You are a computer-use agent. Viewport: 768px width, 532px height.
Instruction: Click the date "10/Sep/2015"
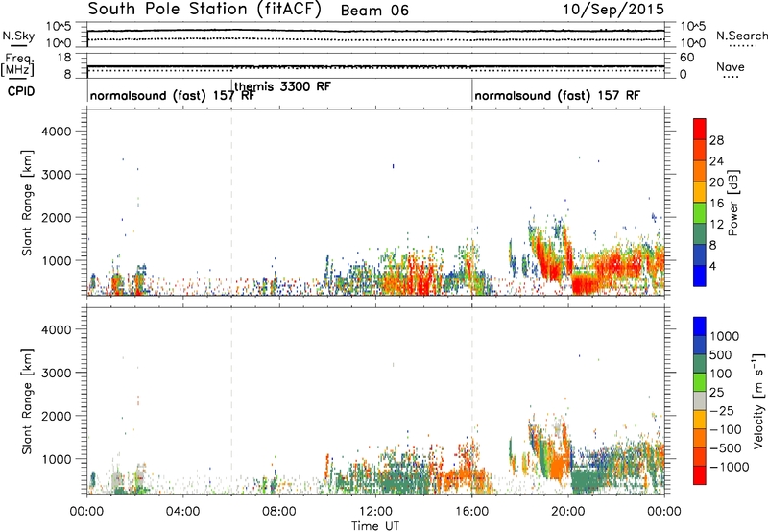tap(612, 9)
